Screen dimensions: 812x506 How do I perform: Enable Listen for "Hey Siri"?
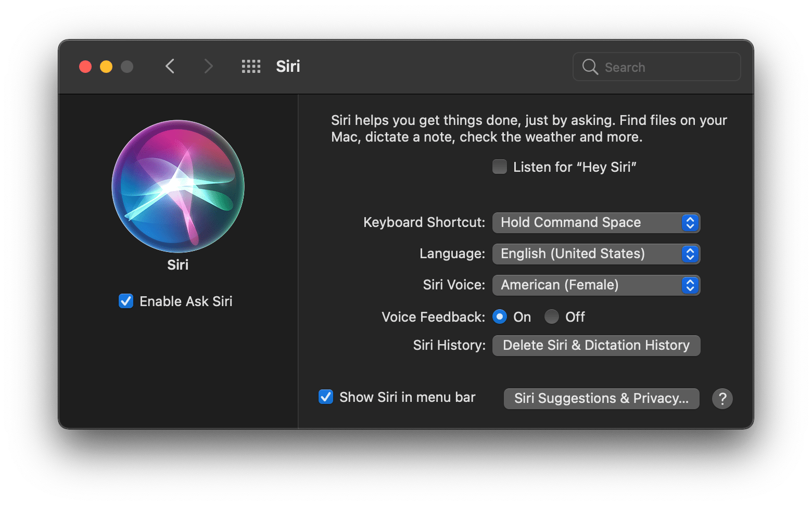(499, 167)
